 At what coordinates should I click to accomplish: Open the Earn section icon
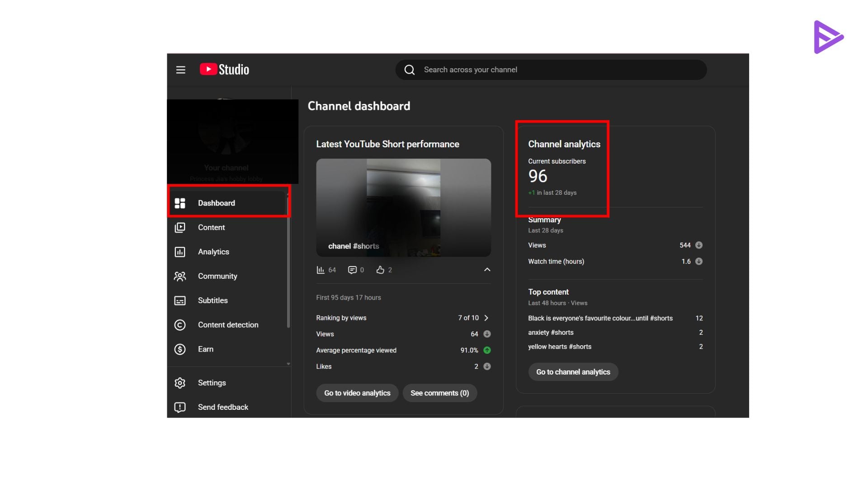[180, 349]
